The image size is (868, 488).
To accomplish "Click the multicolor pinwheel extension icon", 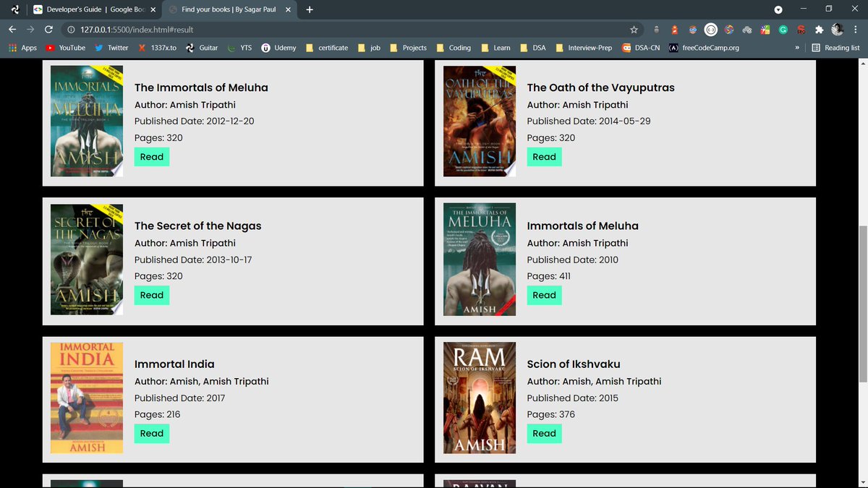I will point(729,30).
